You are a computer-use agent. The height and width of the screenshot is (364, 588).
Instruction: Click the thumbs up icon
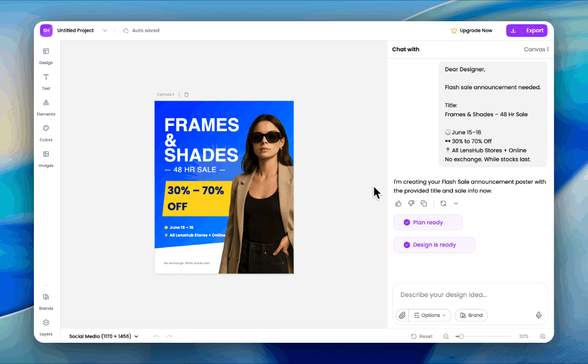[x=398, y=203]
